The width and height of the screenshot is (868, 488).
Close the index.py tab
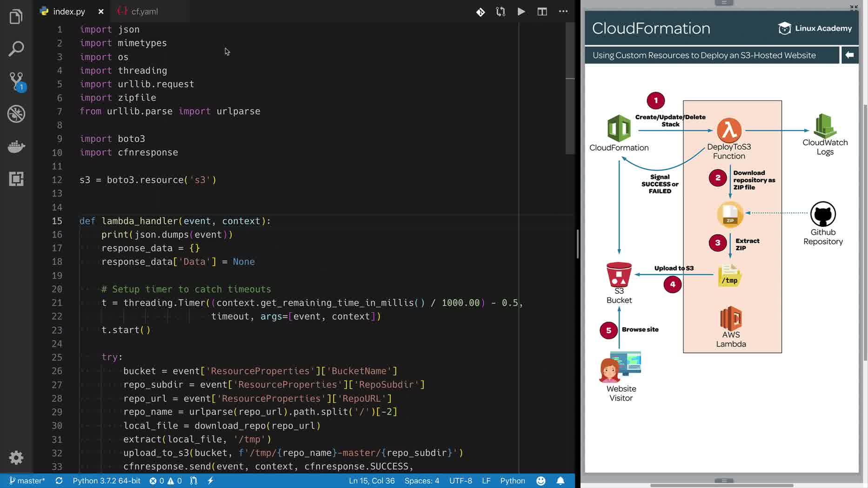click(101, 12)
